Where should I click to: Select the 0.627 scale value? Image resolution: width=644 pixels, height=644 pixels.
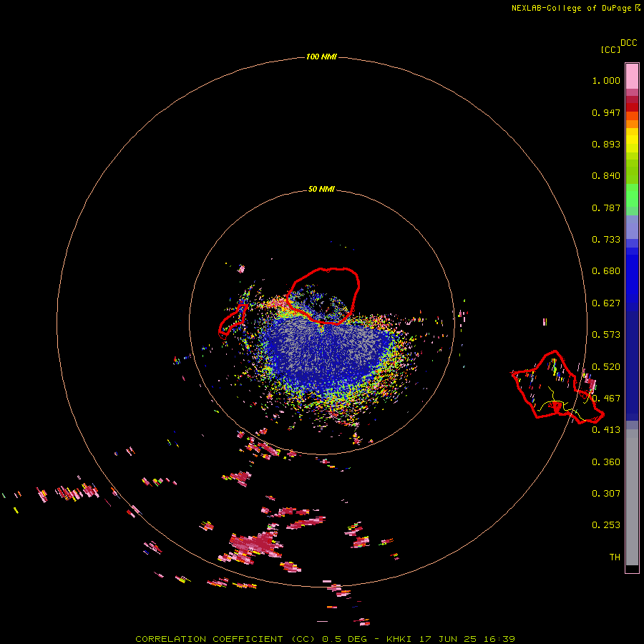pos(606,303)
